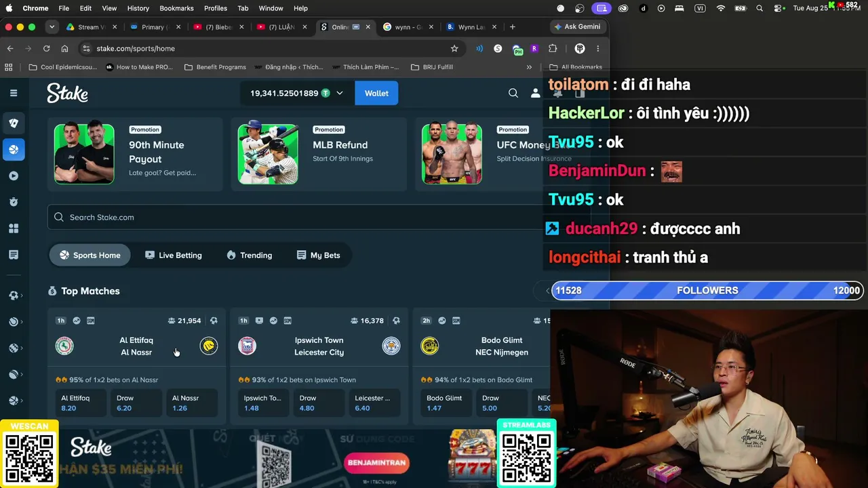Screen dimensions: 868x488
Task: Open a new Chrome tab
Action: 512,27
